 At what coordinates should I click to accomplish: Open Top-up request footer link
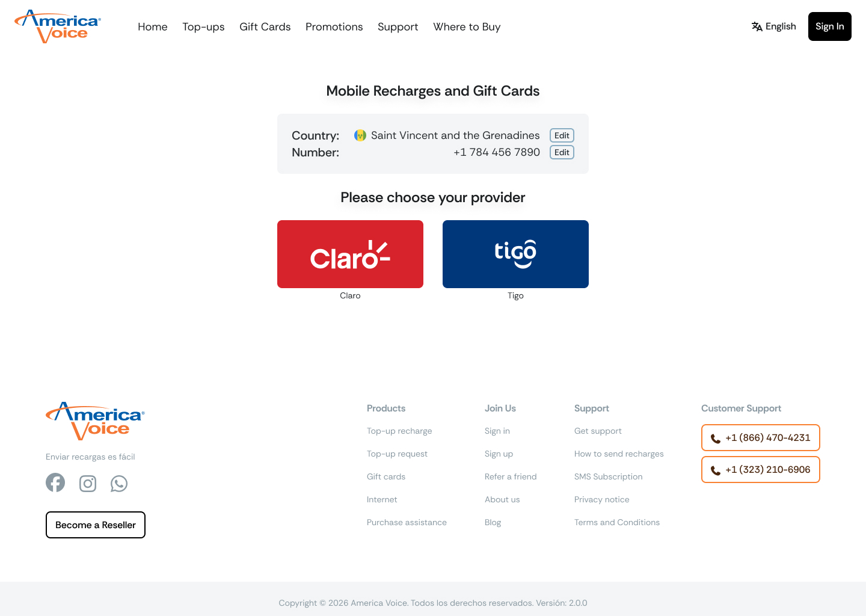(x=397, y=454)
